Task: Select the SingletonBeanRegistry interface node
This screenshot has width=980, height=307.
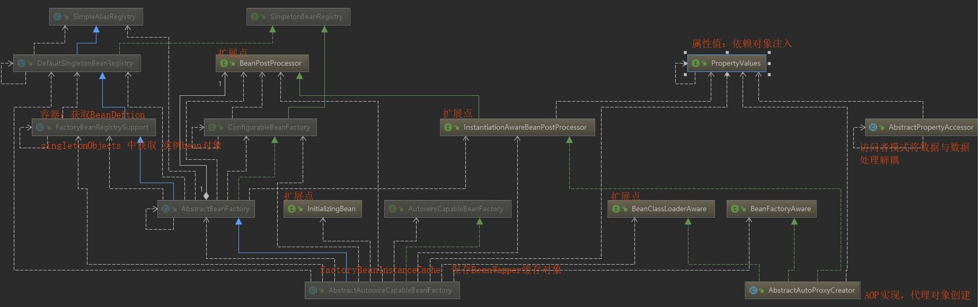Action: tap(298, 16)
